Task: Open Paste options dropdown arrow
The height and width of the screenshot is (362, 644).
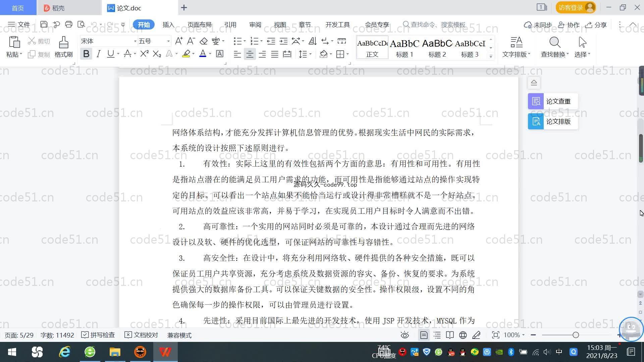Action: [x=21, y=54]
